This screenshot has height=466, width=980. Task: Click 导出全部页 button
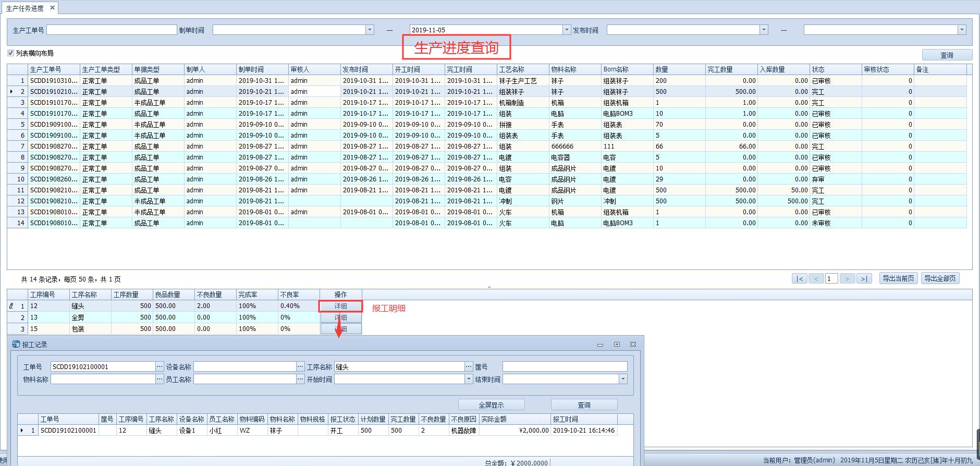(940, 278)
